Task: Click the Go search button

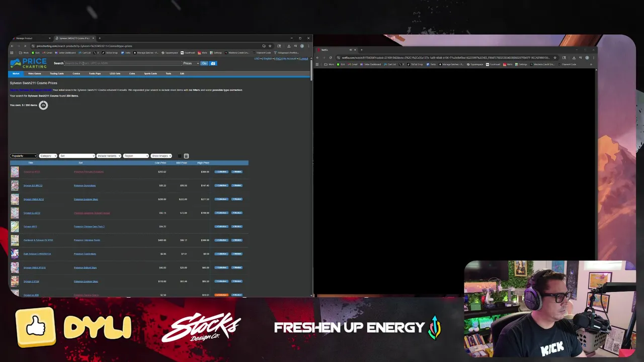Action: click(204, 63)
